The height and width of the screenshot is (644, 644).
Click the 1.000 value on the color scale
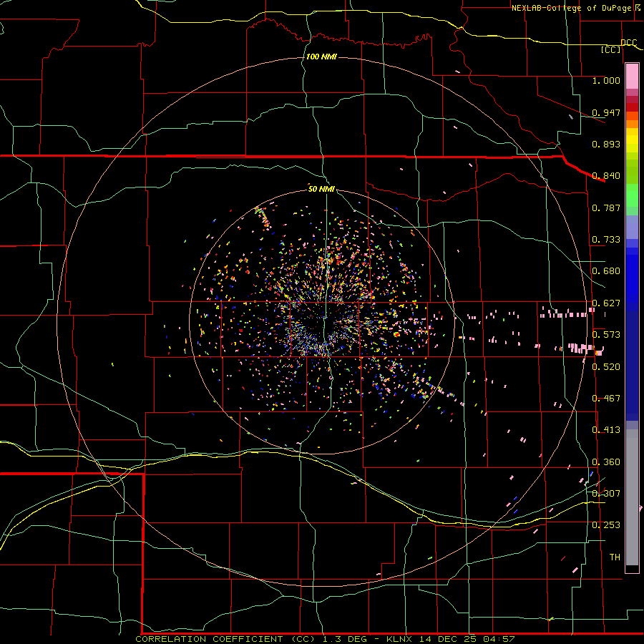[606, 80]
